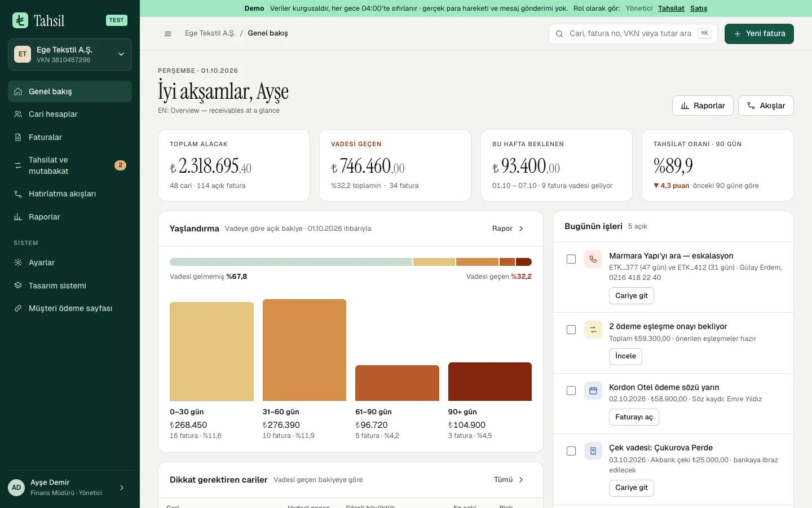Click the Akışlar button

(766, 106)
